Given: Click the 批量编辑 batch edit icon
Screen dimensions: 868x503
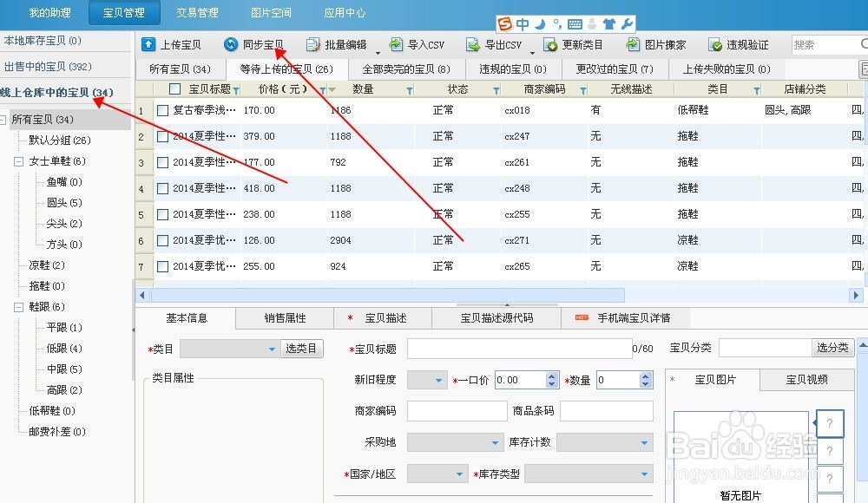Looking at the screenshot, I should [x=313, y=44].
